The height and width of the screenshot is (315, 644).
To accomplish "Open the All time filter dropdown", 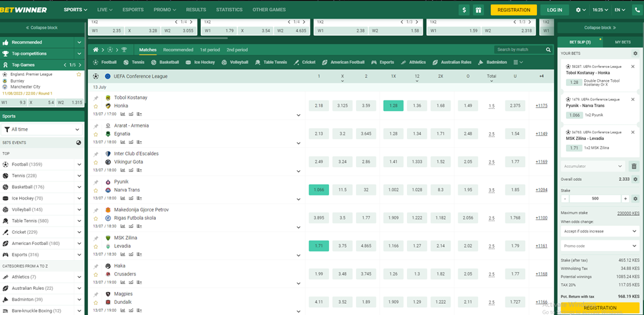I will point(42,129).
